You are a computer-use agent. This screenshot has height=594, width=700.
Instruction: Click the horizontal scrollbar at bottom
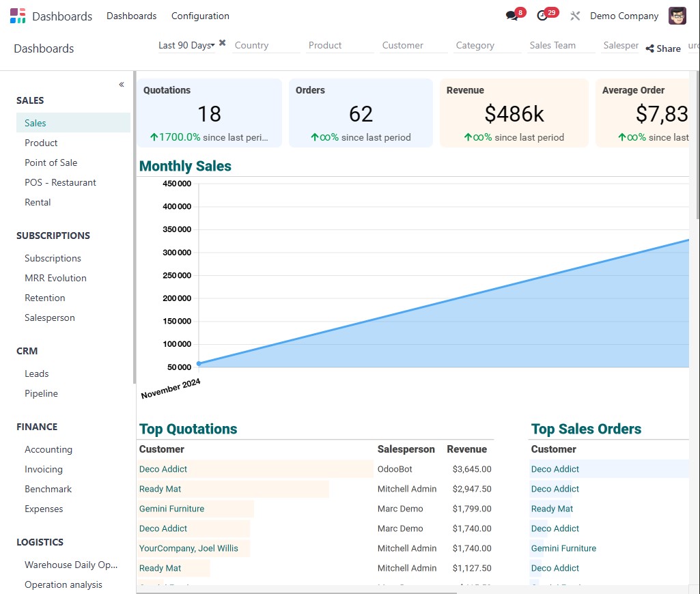point(296,593)
